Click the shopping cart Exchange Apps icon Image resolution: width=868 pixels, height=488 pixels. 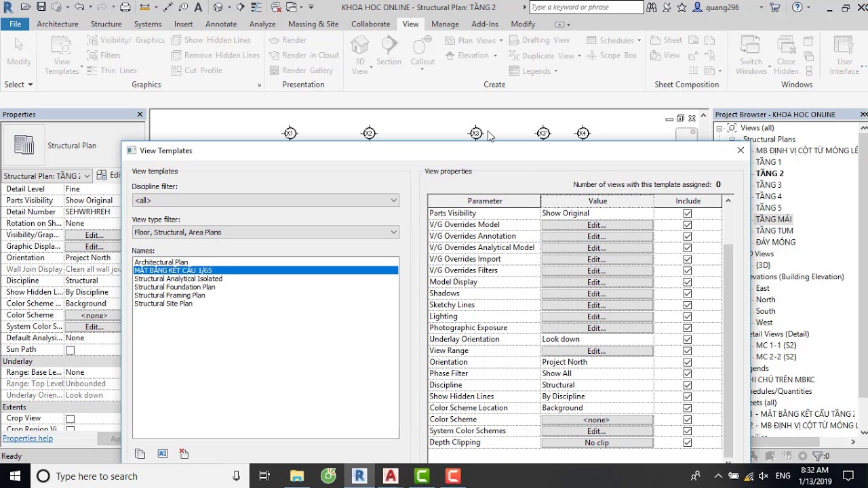tap(775, 7)
